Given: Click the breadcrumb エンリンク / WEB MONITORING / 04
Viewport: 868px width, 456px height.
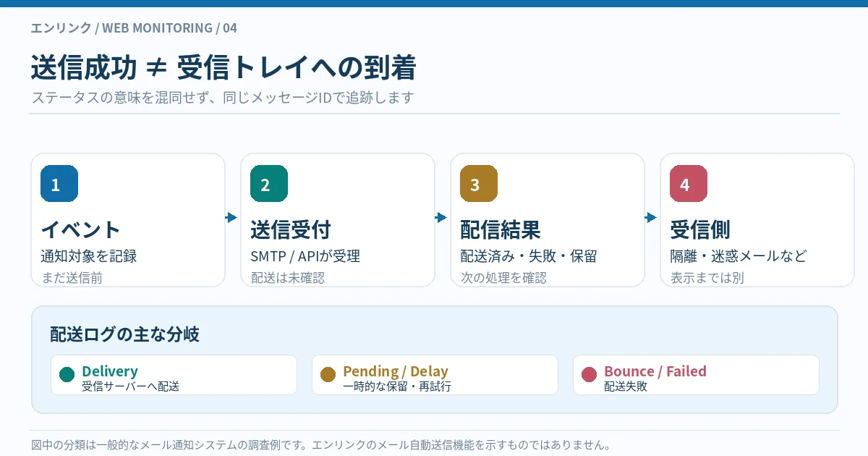Looking at the screenshot, I should tap(134, 28).
